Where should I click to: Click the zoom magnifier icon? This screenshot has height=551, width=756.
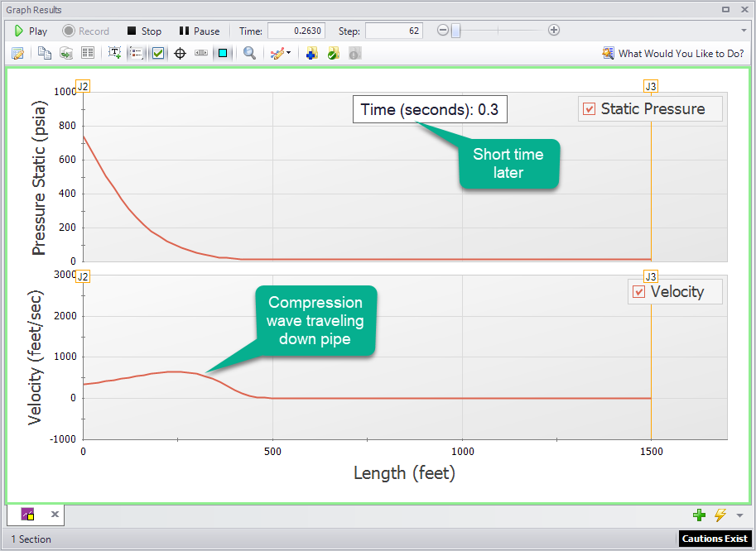click(249, 52)
